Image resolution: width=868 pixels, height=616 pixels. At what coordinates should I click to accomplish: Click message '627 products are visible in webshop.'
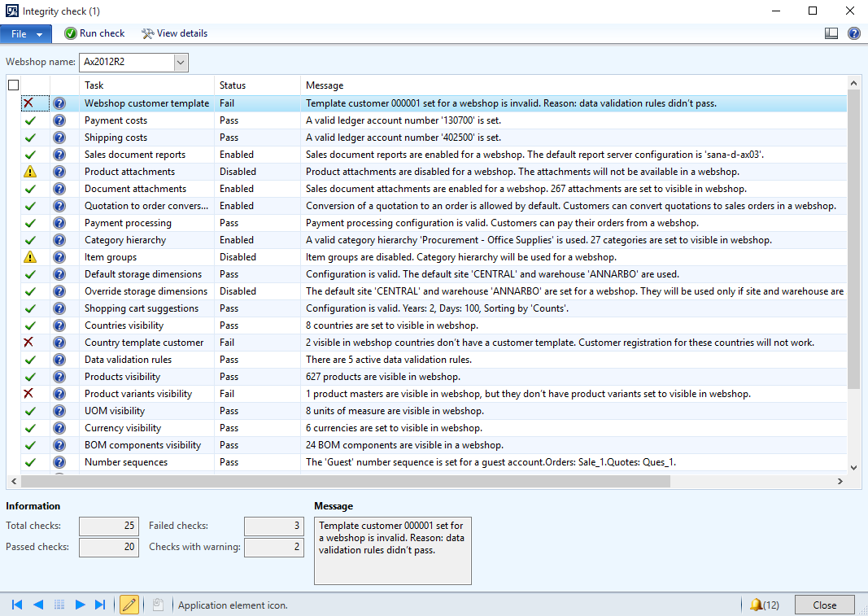383,377
